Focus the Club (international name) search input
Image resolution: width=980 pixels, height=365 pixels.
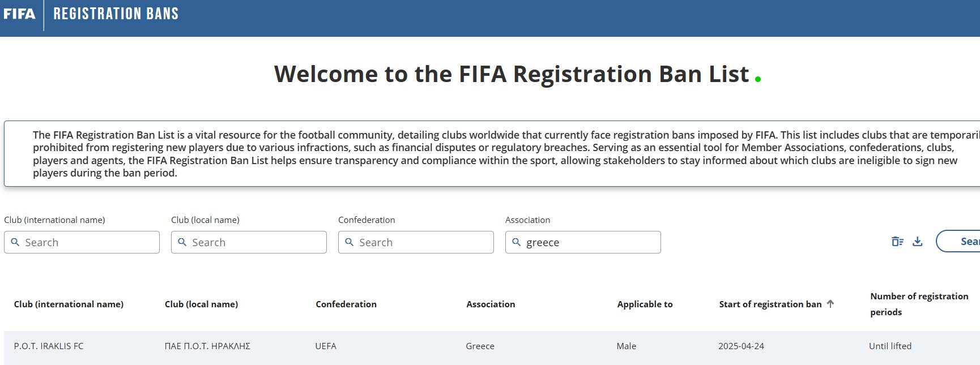pyautogui.click(x=82, y=242)
